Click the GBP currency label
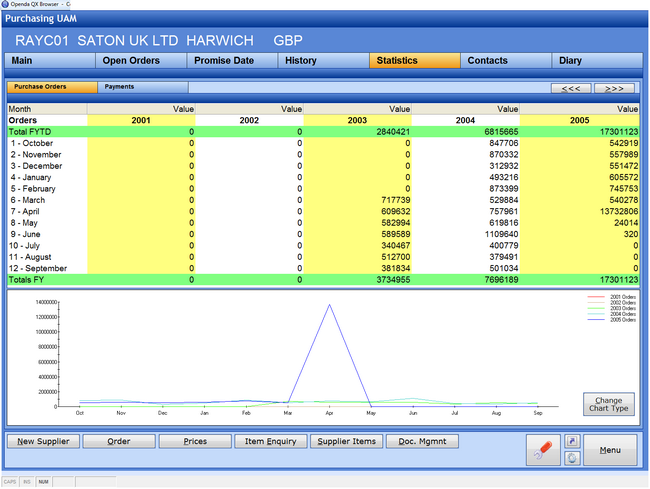 [288, 41]
